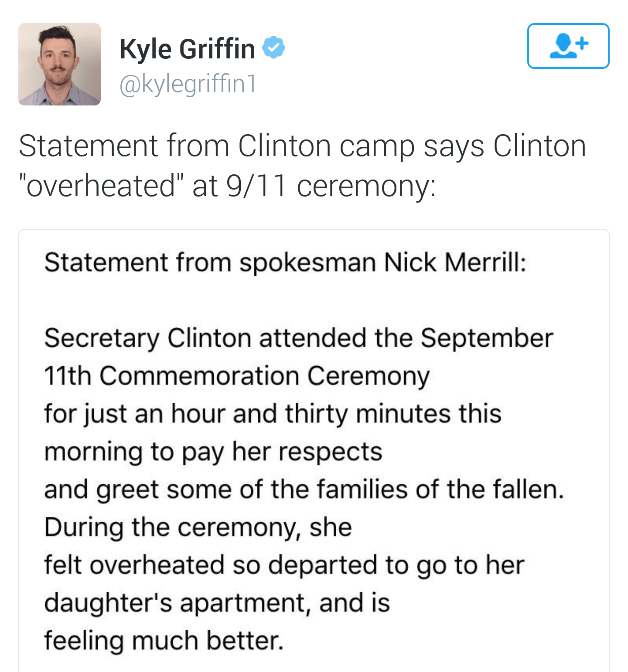
Task: Click the plus sign inside the follow button
Action: [582, 43]
